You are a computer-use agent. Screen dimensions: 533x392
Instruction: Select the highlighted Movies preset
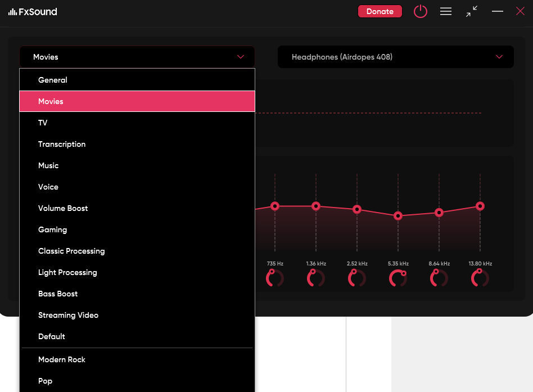tap(137, 101)
